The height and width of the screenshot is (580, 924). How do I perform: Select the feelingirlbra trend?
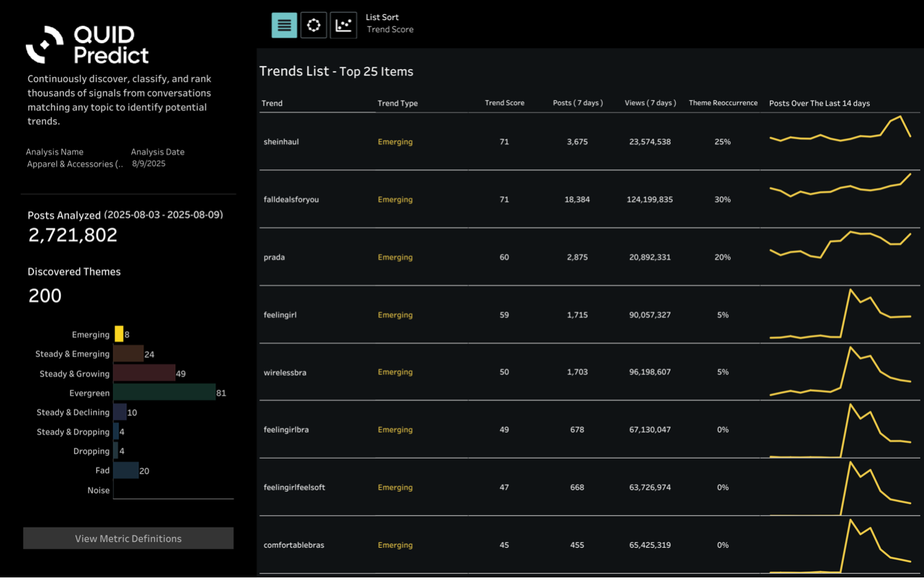[286, 430]
